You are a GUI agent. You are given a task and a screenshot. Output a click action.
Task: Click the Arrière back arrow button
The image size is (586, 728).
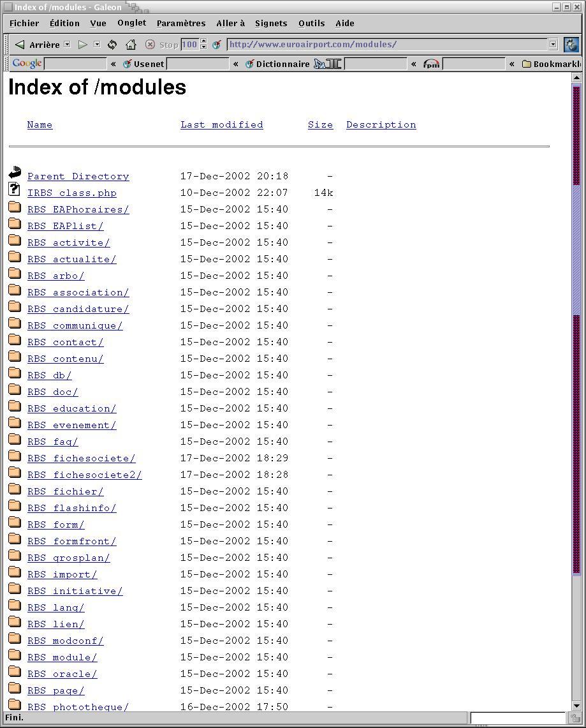[x=20, y=45]
